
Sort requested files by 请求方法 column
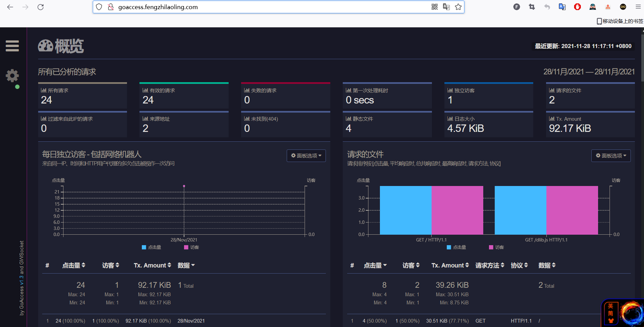pos(490,265)
